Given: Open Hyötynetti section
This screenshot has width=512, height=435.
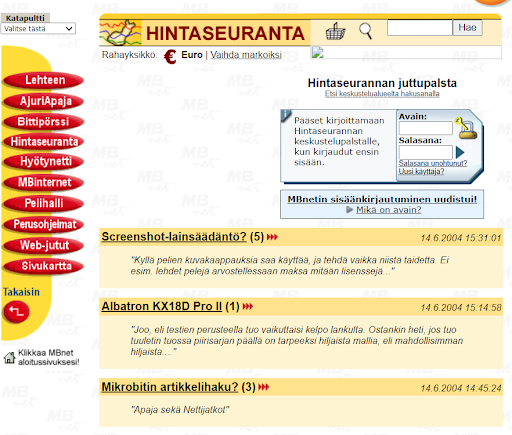Looking at the screenshot, I should coord(43,162).
